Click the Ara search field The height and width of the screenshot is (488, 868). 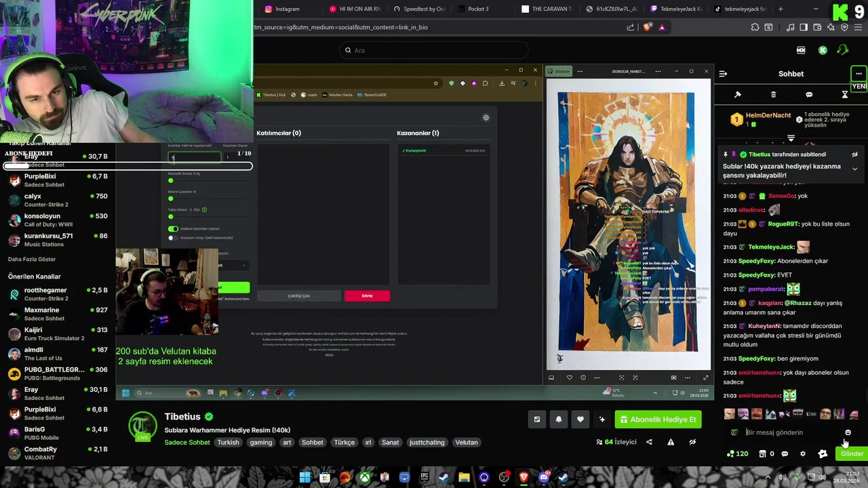click(x=434, y=50)
